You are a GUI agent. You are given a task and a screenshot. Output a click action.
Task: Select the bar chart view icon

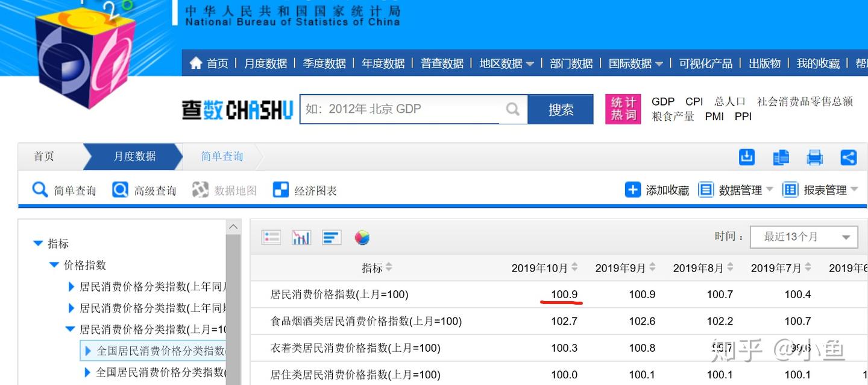click(x=331, y=237)
